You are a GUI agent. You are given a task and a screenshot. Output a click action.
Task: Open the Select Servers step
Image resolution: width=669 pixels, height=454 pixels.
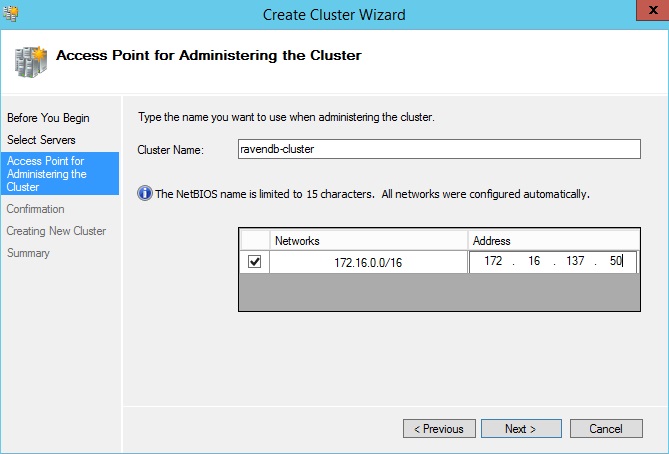(x=41, y=140)
